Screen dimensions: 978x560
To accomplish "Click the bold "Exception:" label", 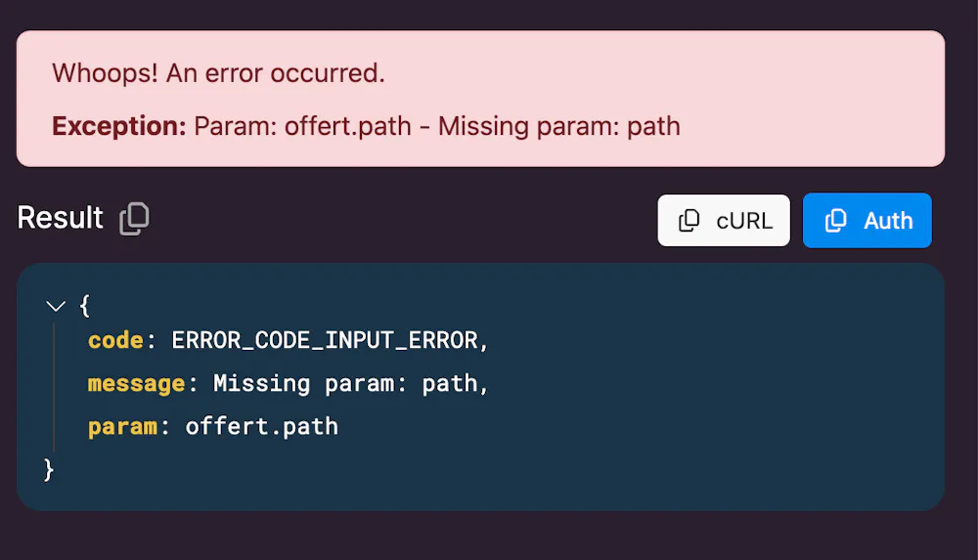I will (x=118, y=126).
